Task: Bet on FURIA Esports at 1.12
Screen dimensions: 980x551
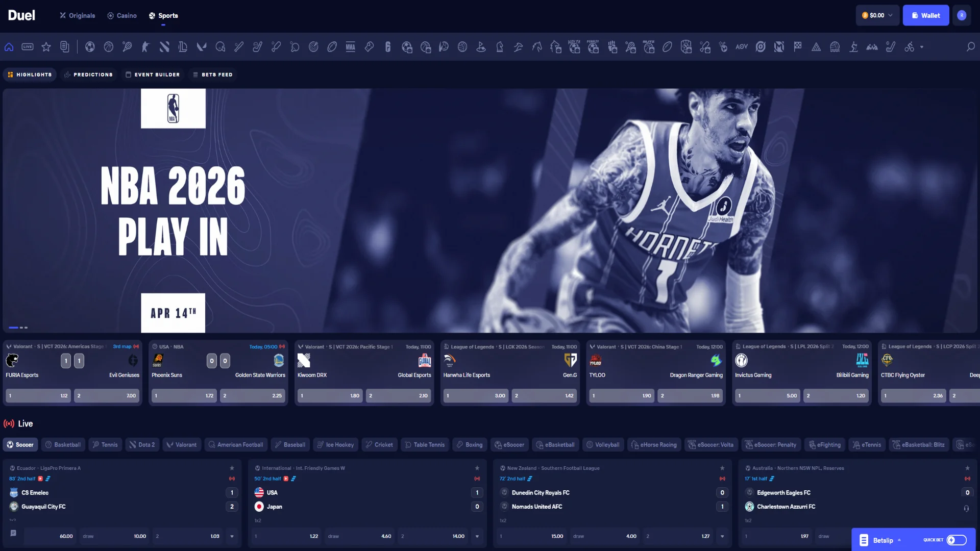Action: 38,395
